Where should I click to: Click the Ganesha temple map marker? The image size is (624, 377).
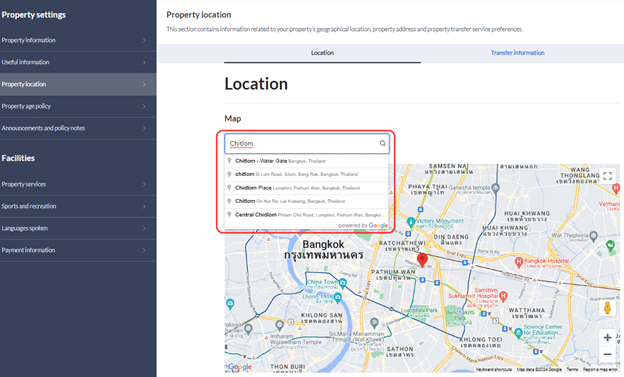[495, 188]
